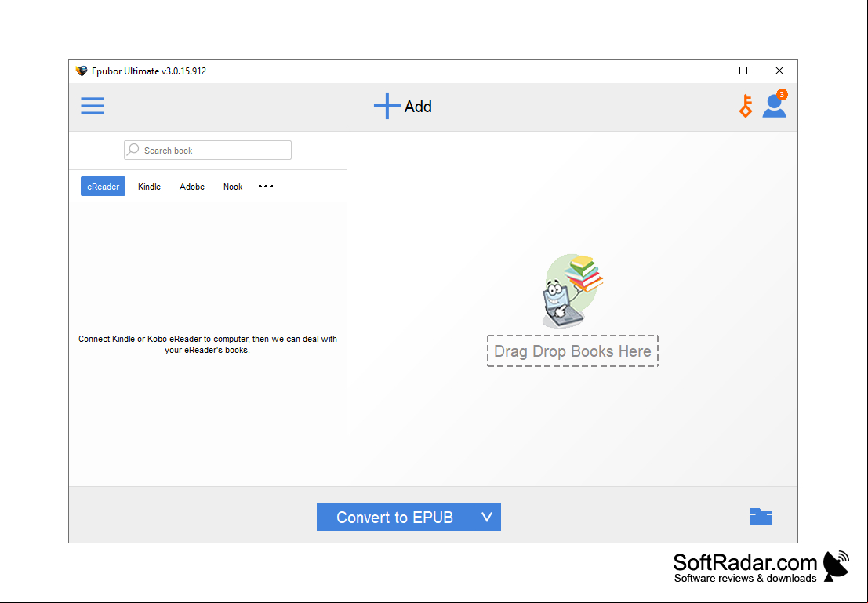The width and height of the screenshot is (868, 603).
Task: Click the Drag Drop Books Here area
Action: [572, 351]
